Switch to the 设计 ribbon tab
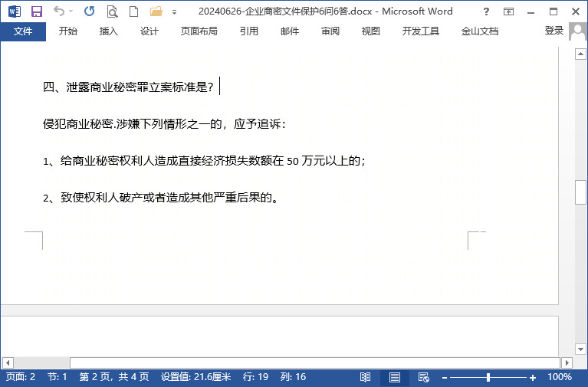Screen dimensions: 588x387 149,31
